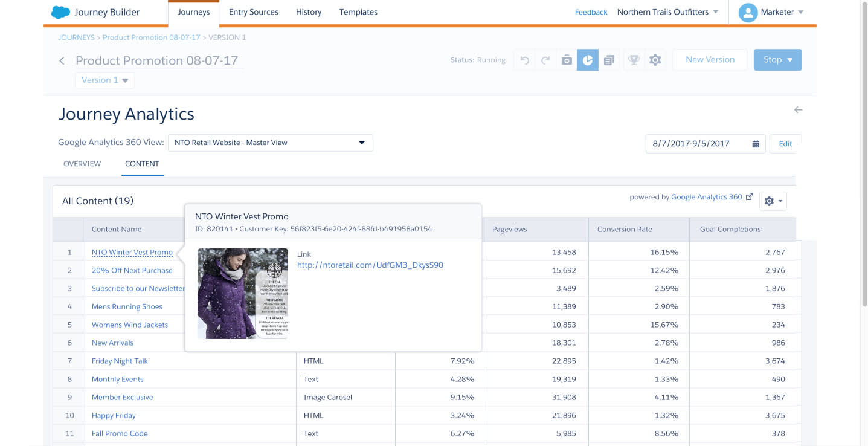Open Friday Night Talk content
Viewport: 868px width, 446px height.
coord(120,361)
